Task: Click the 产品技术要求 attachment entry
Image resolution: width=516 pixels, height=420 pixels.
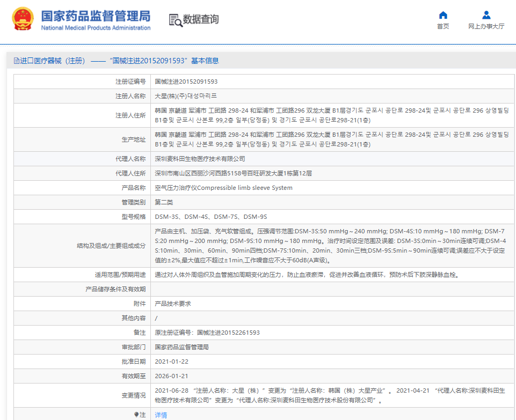Action: coord(173,304)
